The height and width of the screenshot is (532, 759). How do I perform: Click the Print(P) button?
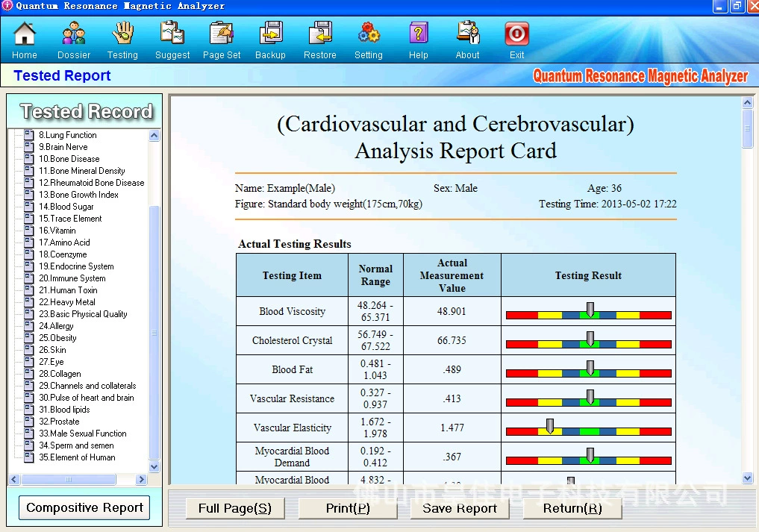pyautogui.click(x=348, y=508)
